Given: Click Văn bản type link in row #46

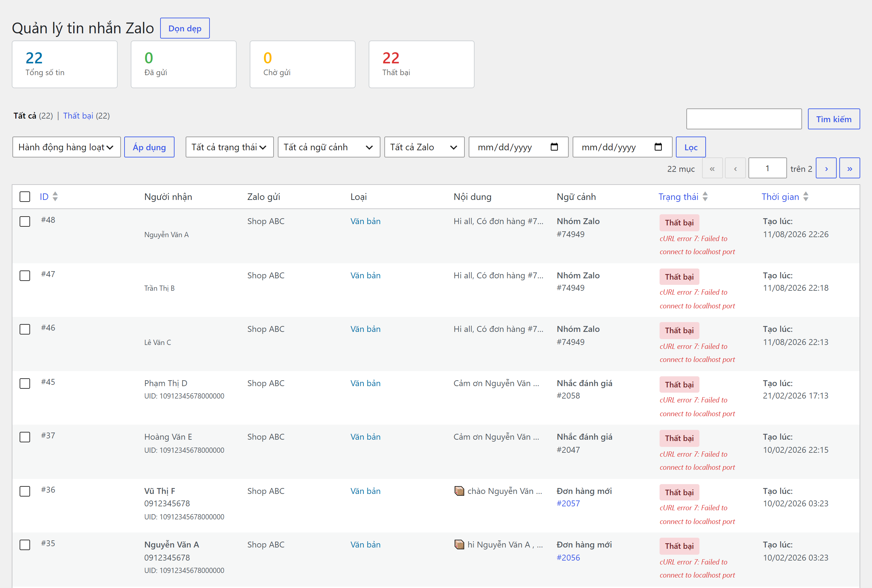Looking at the screenshot, I should (365, 329).
